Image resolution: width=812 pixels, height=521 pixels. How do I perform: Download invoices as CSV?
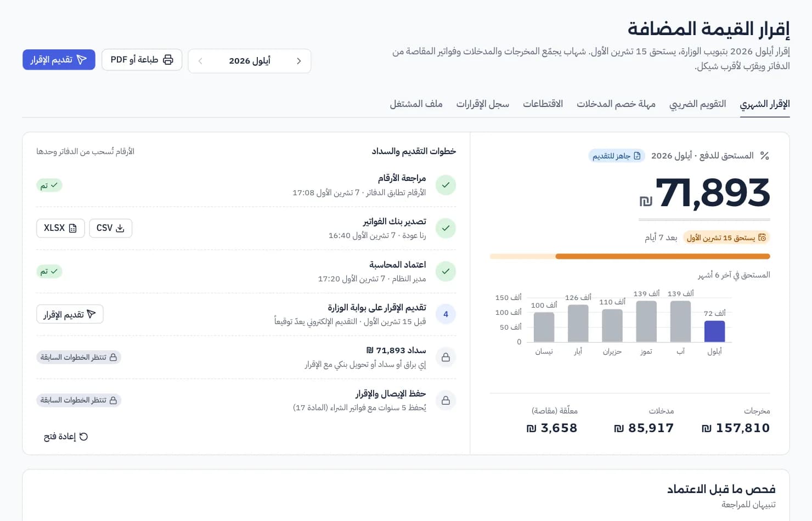[111, 228]
